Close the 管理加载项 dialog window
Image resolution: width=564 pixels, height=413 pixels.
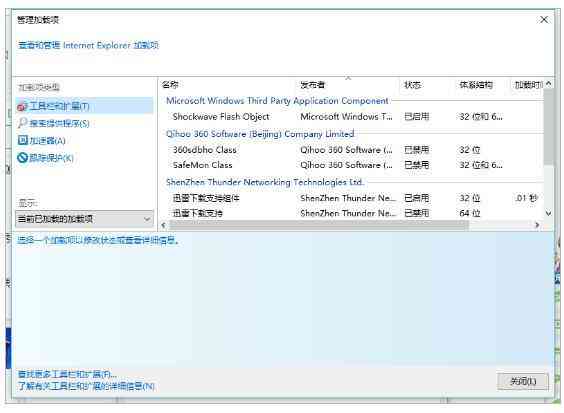pyautogui.click(x=544, y=19)
